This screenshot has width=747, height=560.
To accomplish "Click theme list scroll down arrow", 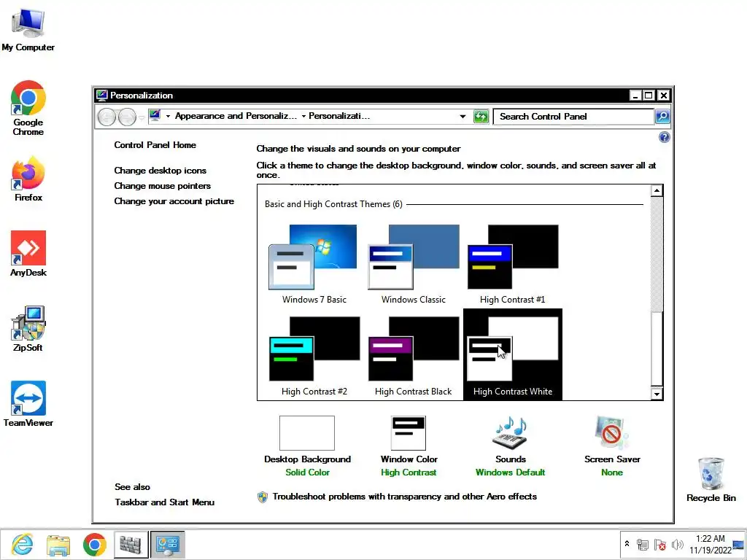I will tap(657, 394).
